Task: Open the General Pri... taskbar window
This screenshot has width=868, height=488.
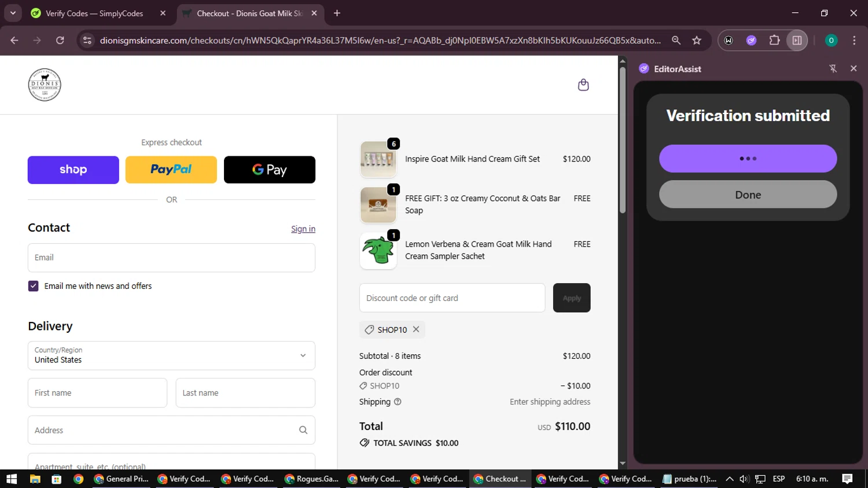Action: click(x=122, y=479)
